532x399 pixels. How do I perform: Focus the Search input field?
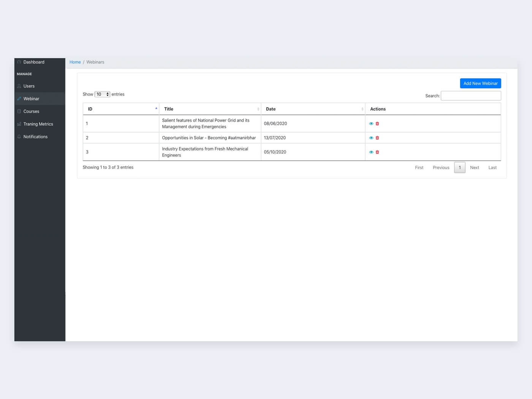[x=471, y=96]
